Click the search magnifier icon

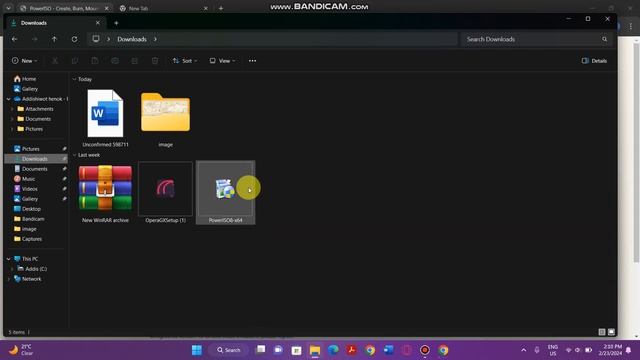pyautogui.click(x=604, y=39)
